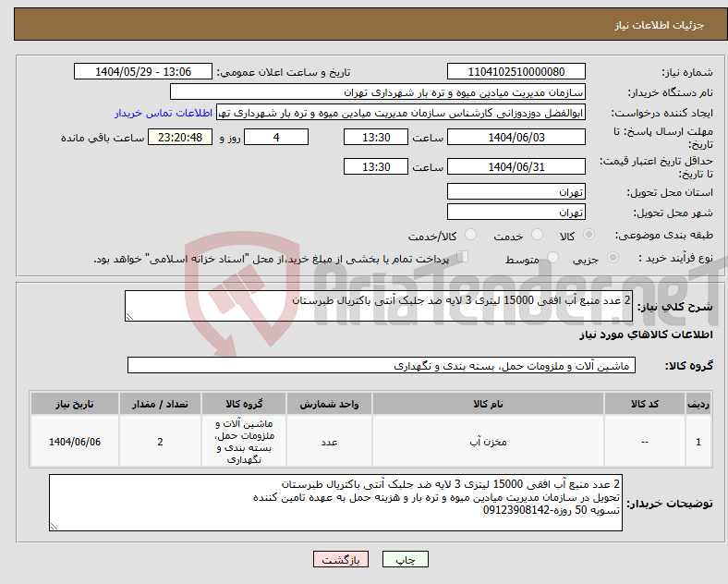Viewport: 728px width, 584px height.
Task: Open the اطلاعات تماس خریدار link
Action: [164, 113]
